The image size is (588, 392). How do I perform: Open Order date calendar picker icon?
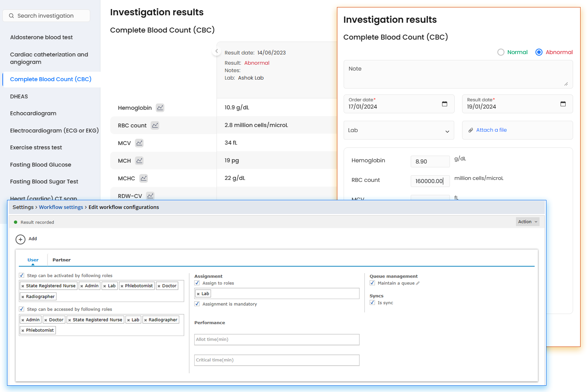click(444, 104)
